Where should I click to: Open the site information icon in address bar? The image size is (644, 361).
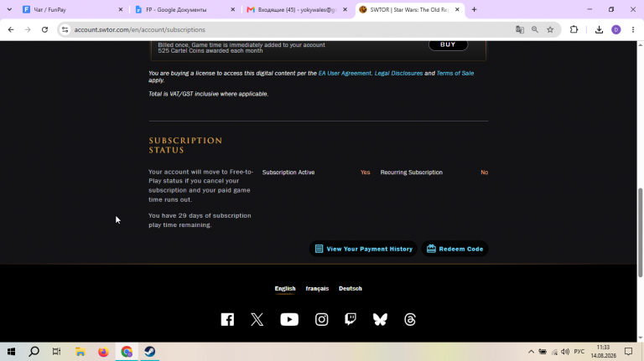(x=65, y=29)
